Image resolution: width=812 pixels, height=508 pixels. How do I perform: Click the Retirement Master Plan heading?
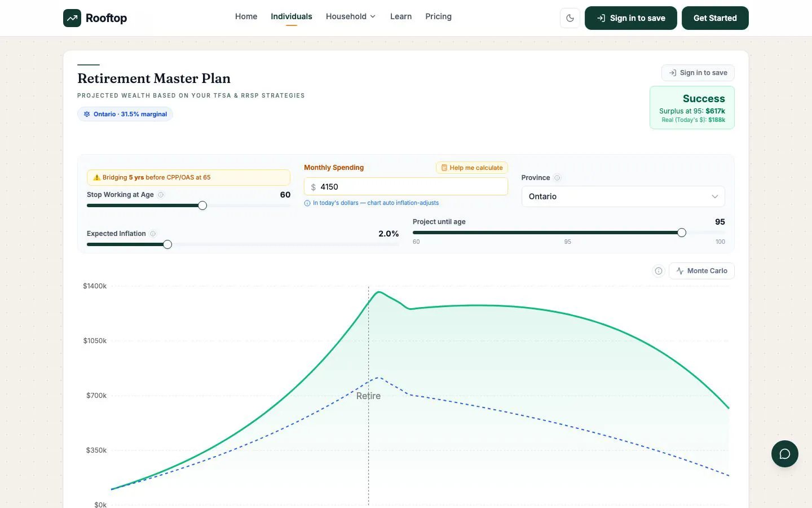tap(154, 78)
